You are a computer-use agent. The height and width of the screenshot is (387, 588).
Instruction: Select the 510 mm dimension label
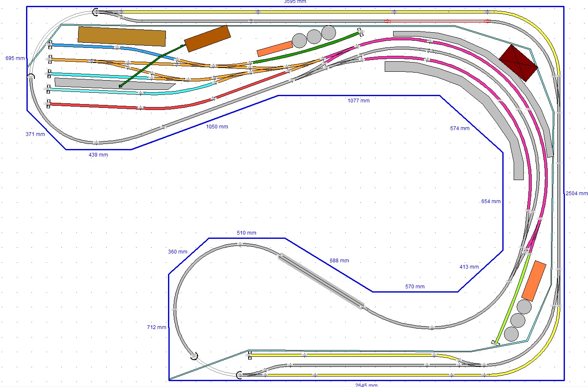pyautogui.click(x=247, y=233)
